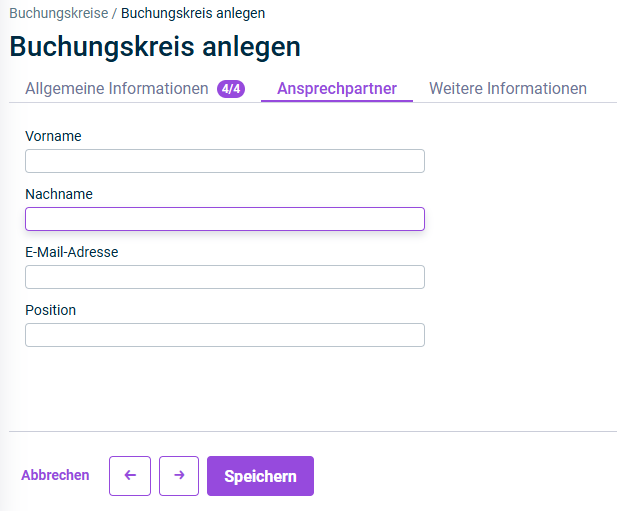Click the Position field label
The height and width of the screenshot is (511, 617).
click(x=50, y=310)
